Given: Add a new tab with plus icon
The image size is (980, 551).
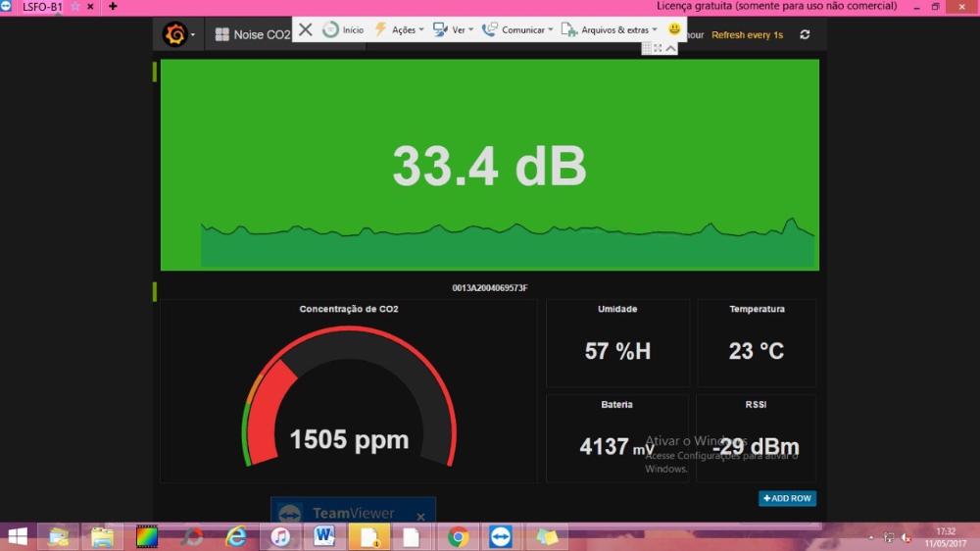Looking at the screenshot, I should pos(113,6).
